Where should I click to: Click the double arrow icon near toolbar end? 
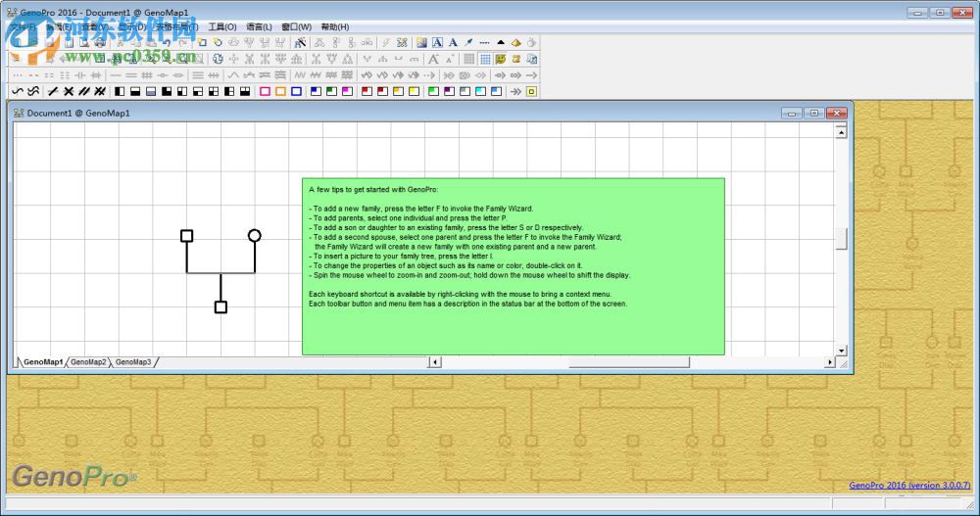515,91
